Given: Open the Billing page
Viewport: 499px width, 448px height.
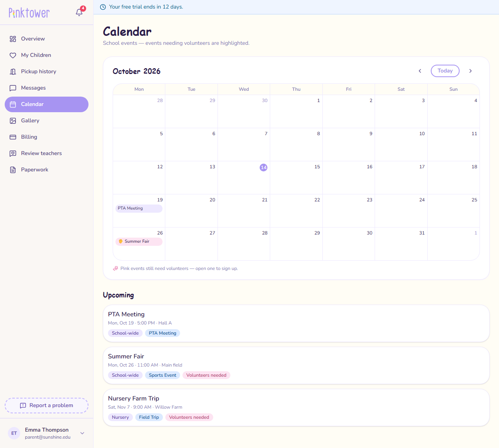Looking at the screenshot, I should (x=46, y=137).
